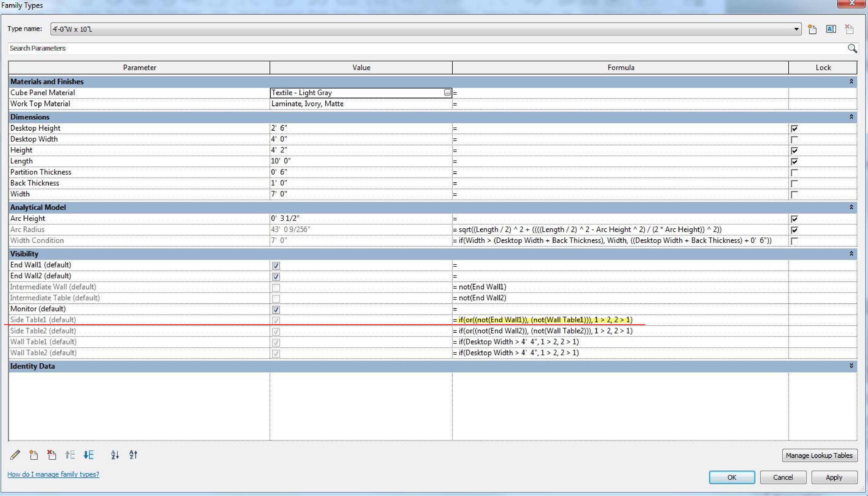The width and height of the screenshot is (868, 496).
Task: Click the Move Parameter Down icon
Action: click(88, 455)
